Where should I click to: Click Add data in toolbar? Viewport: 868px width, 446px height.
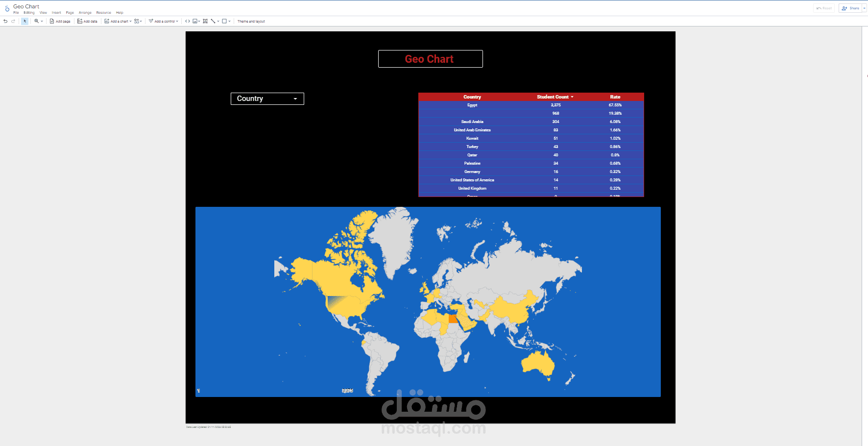87,21
